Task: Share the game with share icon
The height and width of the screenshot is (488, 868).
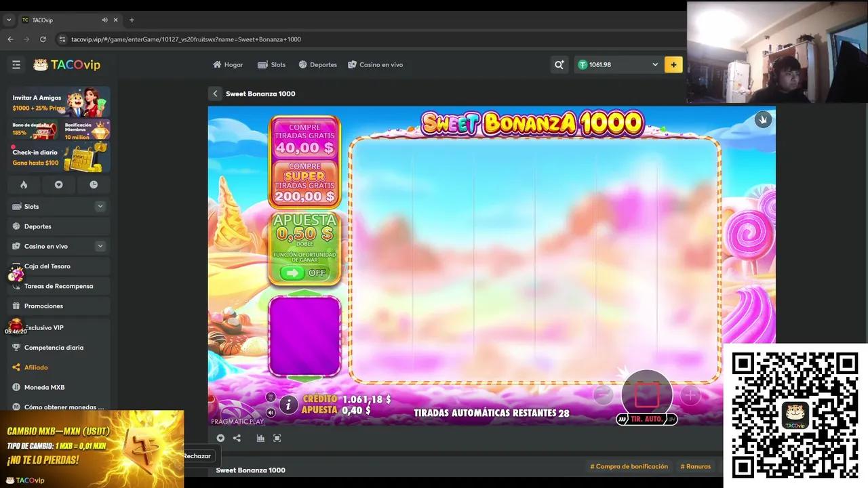Action: [237, 439]
